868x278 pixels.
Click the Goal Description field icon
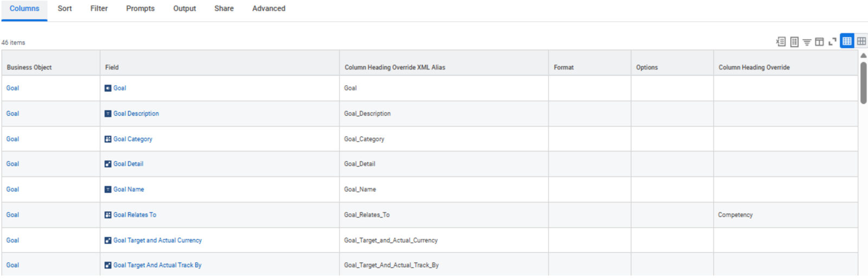tap(108, 113)
